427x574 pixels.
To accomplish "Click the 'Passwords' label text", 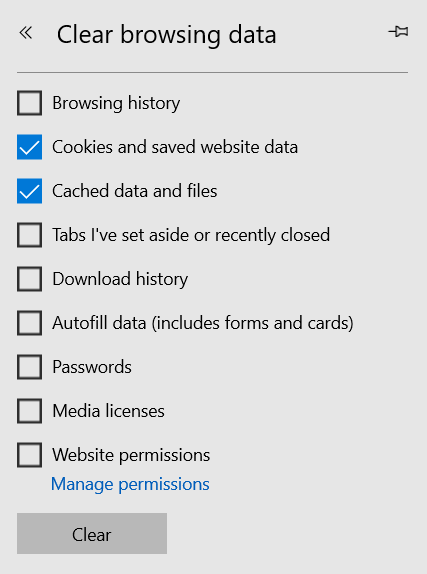I will click(92, 367).
